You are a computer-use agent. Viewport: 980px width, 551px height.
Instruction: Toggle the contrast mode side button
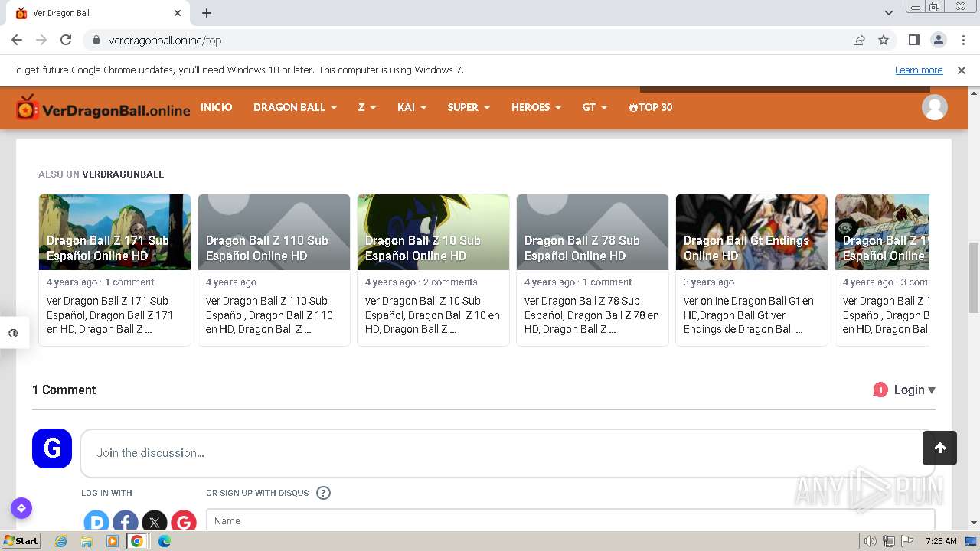click(14, 333)
